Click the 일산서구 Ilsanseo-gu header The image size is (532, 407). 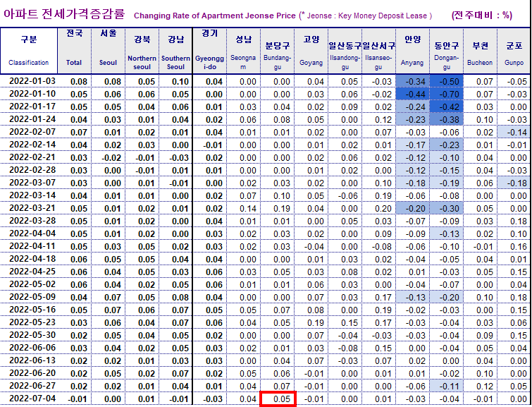(x=378, y=51)
